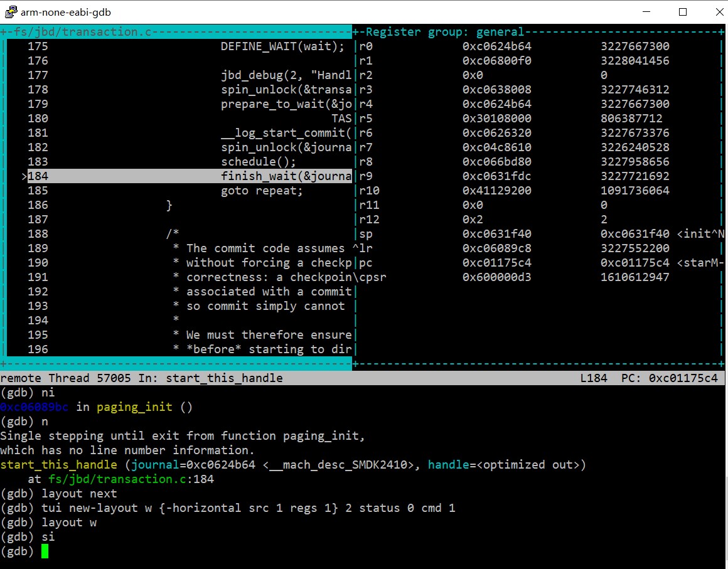The width and height of the screenshot is (728, 569).
Task: Click r7 hex value 0xc04c8610
Action: pos(497,147)
